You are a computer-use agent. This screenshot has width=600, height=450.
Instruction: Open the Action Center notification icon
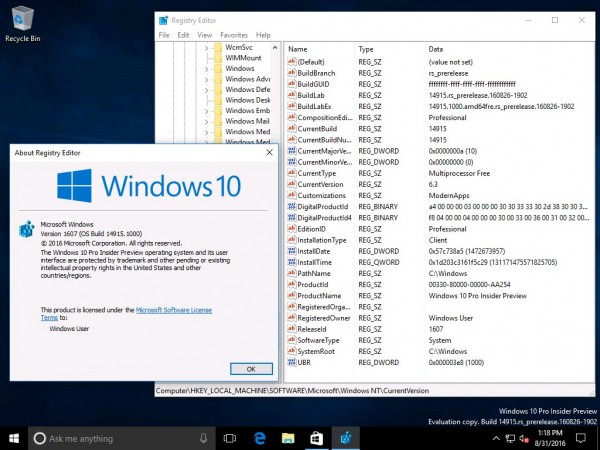[581, 438]
